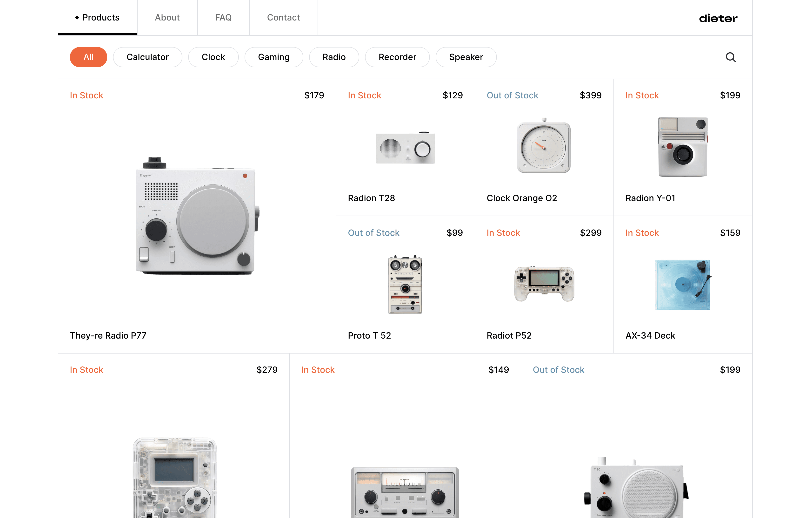Choose the Speaker filter pill
This screenshot has width=812, height=518.
click(466, 57)
